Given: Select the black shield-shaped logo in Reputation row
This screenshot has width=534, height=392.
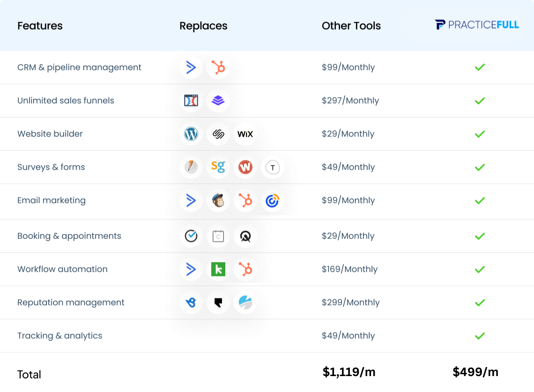Looking at the screenshot, I should (218, 303).
